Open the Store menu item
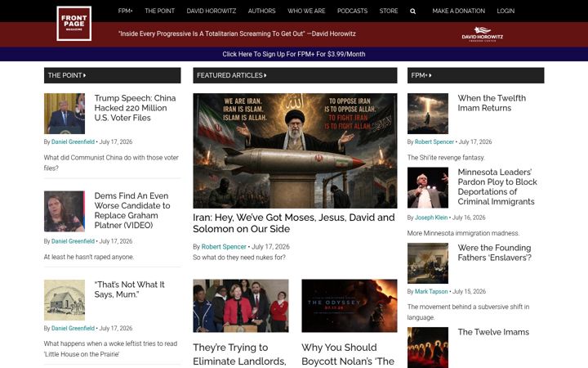588x368 pixels. click(389, 11)
